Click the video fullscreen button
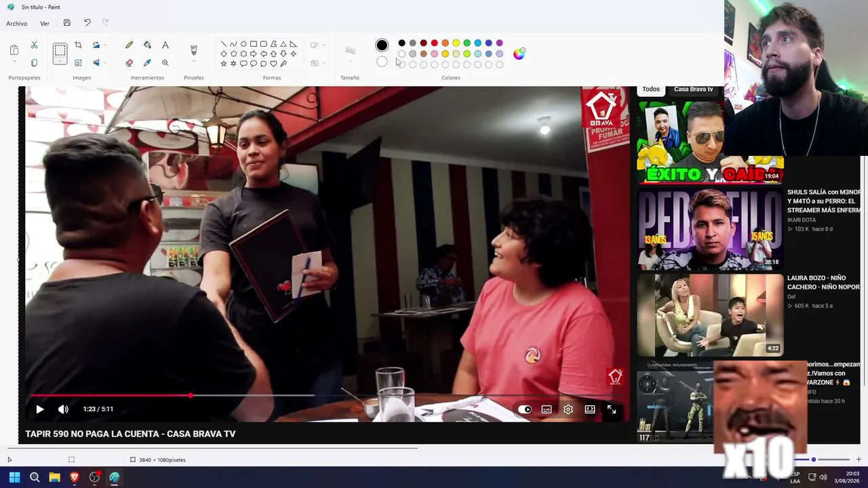868x488 pixels. [612, 409]
